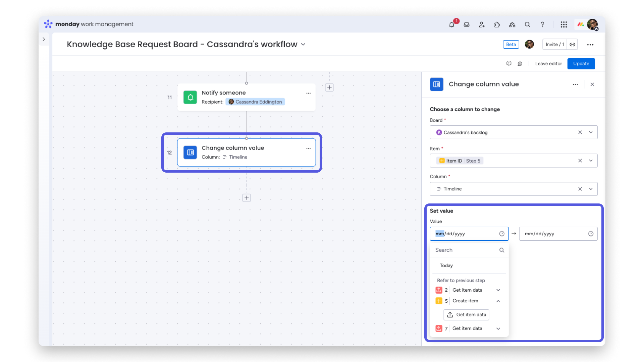Click the Beta badge
644x362 pixels.
tap(511, 44)
